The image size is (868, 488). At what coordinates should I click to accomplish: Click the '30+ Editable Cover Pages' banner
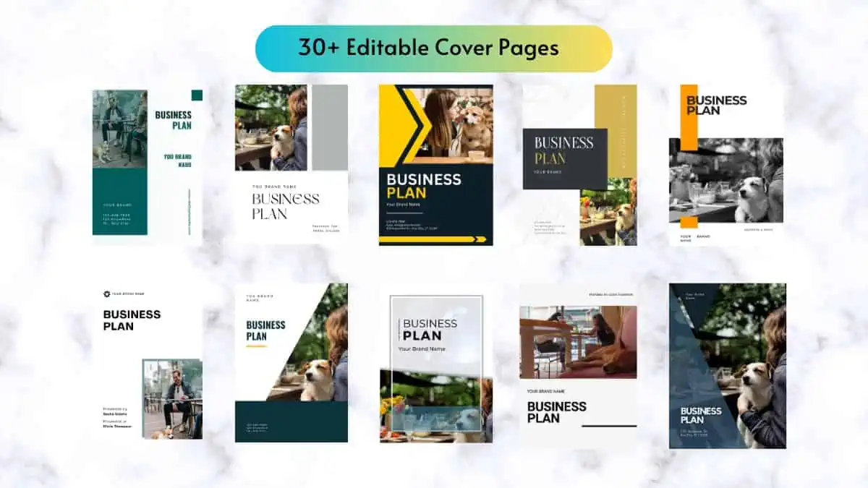pyautogui.click(x=433, y=48)
